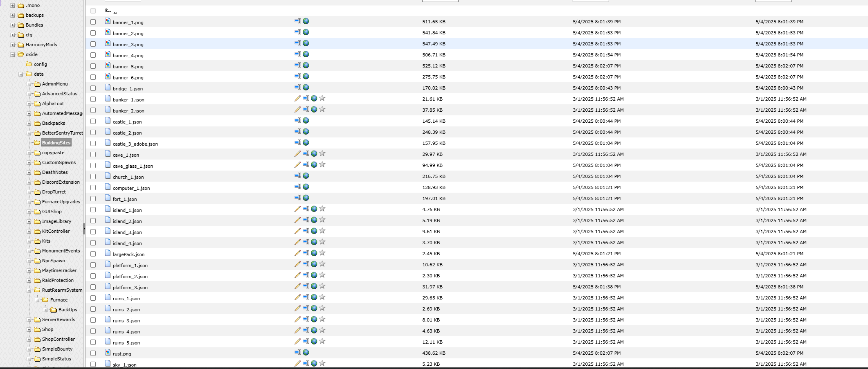Tick the checkbox for ruins_2.json
The height and width of the screenshot is (369, 868).
tap(93, 309)
